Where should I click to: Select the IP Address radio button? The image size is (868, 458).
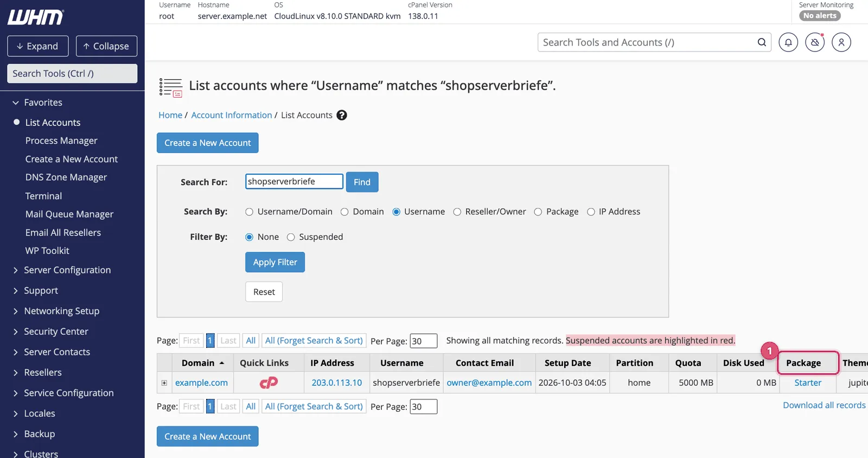[x=591, y=212]
